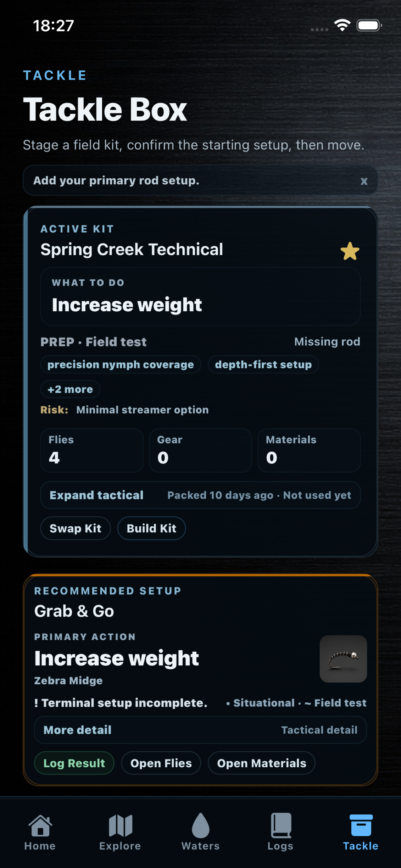Dismiss the primary rod setup banner
The width and height of the screenshot is (401, 868).
tap(364, 181)
